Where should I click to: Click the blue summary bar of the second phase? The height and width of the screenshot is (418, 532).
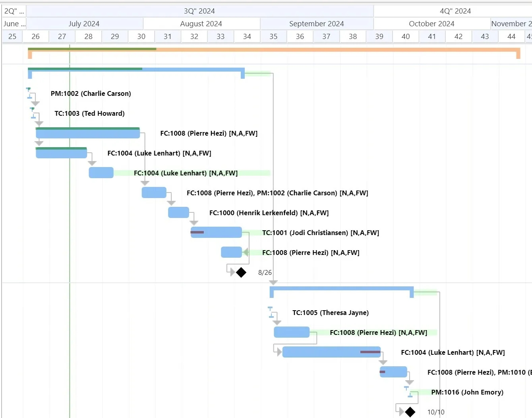click(342, 290)
